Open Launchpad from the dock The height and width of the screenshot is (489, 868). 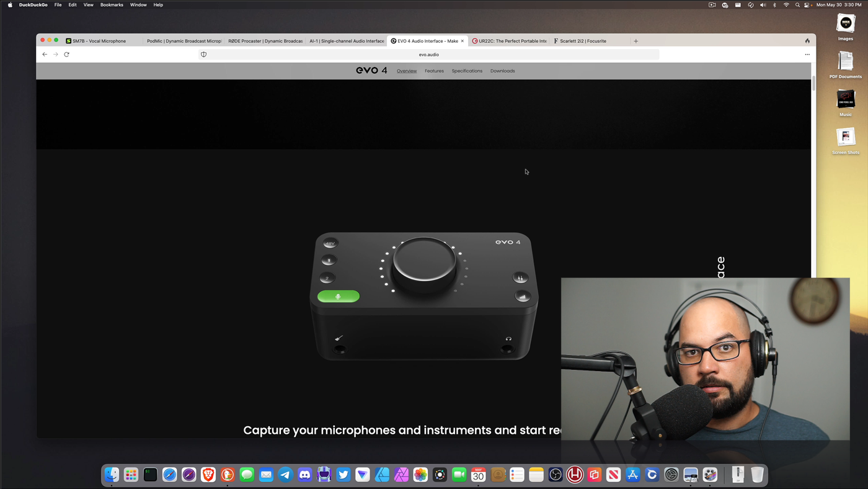point(131,475)
